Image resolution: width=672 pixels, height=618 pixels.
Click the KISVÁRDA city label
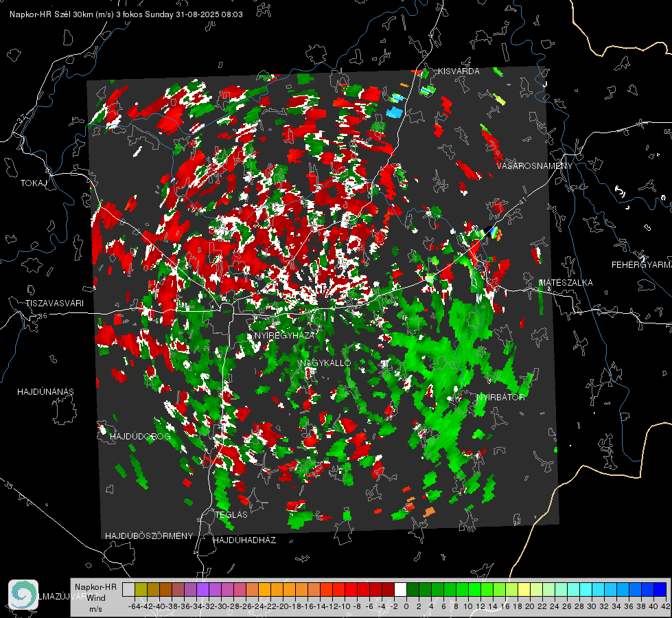tap(459, 71)
